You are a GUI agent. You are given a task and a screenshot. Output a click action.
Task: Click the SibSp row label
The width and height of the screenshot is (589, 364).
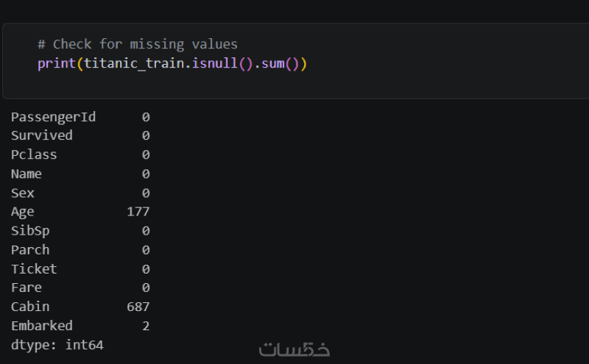[30, 231]
